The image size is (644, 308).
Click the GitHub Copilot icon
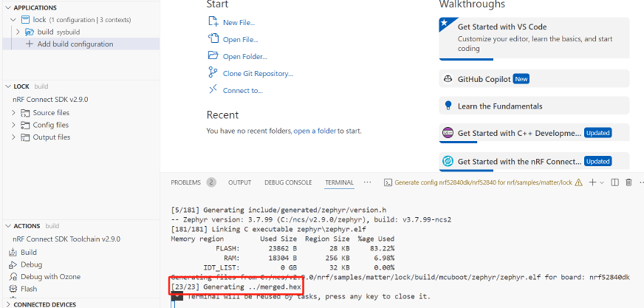(448, 79)
